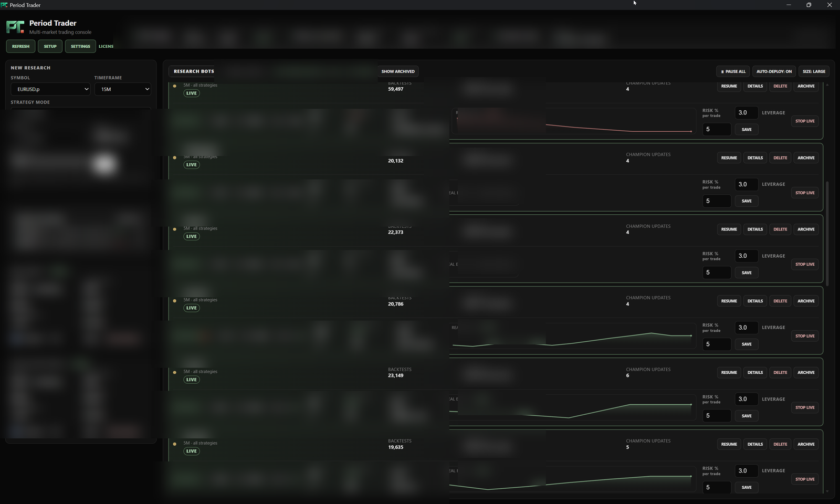Archive the bot with 23,149 backtests
The image size is (840, 504).
coord(806,373)
